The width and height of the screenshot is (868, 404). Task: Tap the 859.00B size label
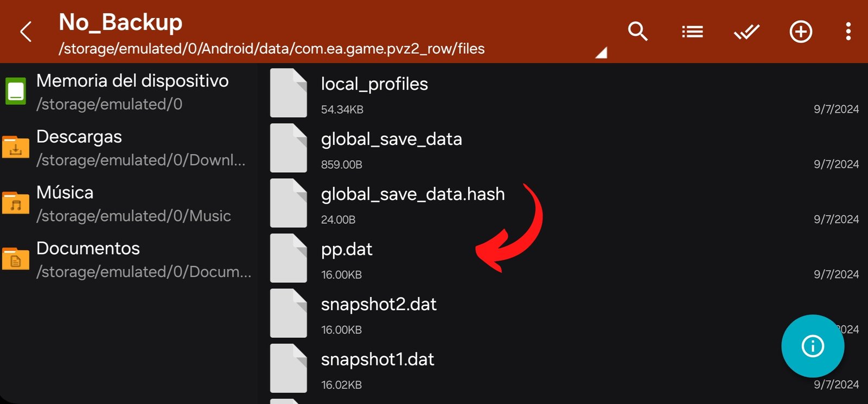[x=341, y=165]
